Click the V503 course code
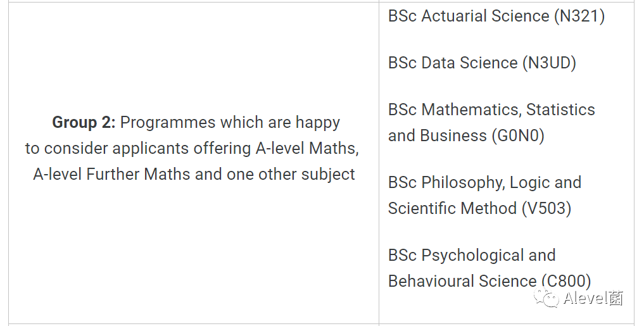This screenshot has height=326, width=644. coord(546,208)
